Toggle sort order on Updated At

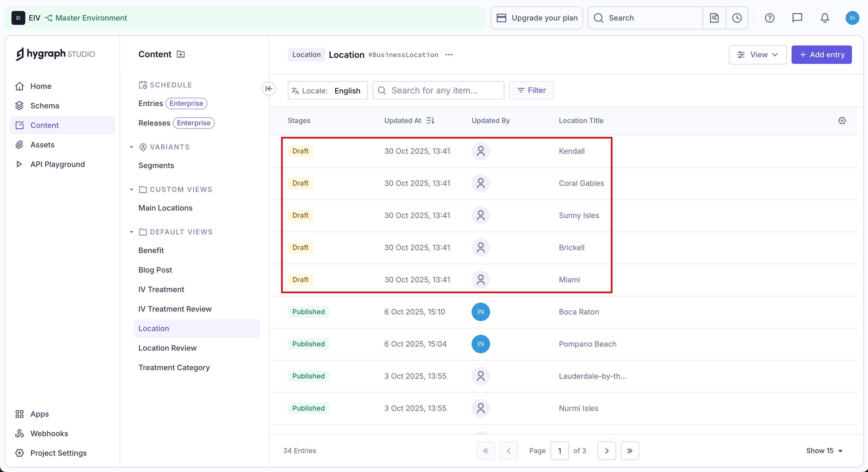(x=430, y=121)
